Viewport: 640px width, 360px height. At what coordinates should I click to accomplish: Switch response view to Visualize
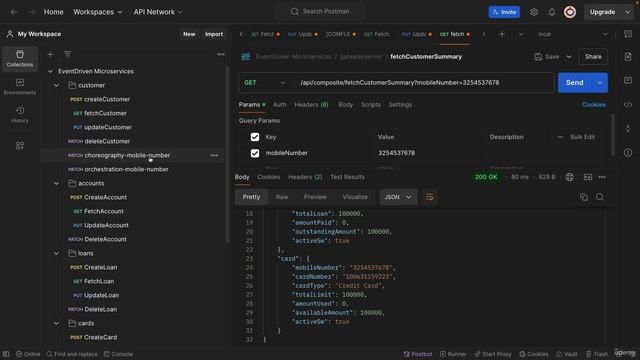355,197
